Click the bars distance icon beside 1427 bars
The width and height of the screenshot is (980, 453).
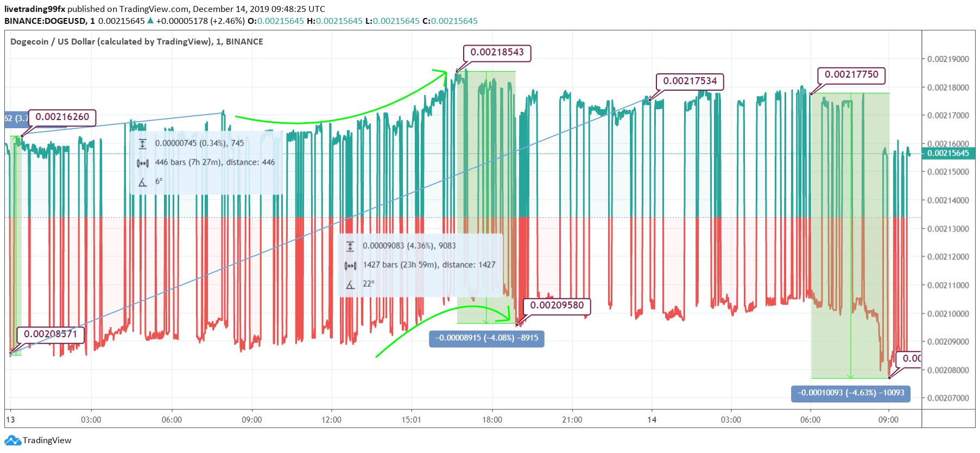(x=351, y=266)
